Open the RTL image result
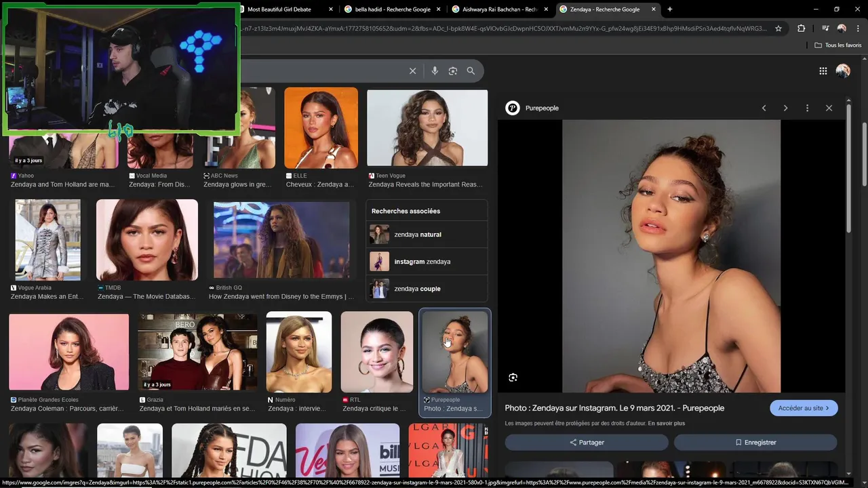The image size is (868, 488). coord(377,352)
